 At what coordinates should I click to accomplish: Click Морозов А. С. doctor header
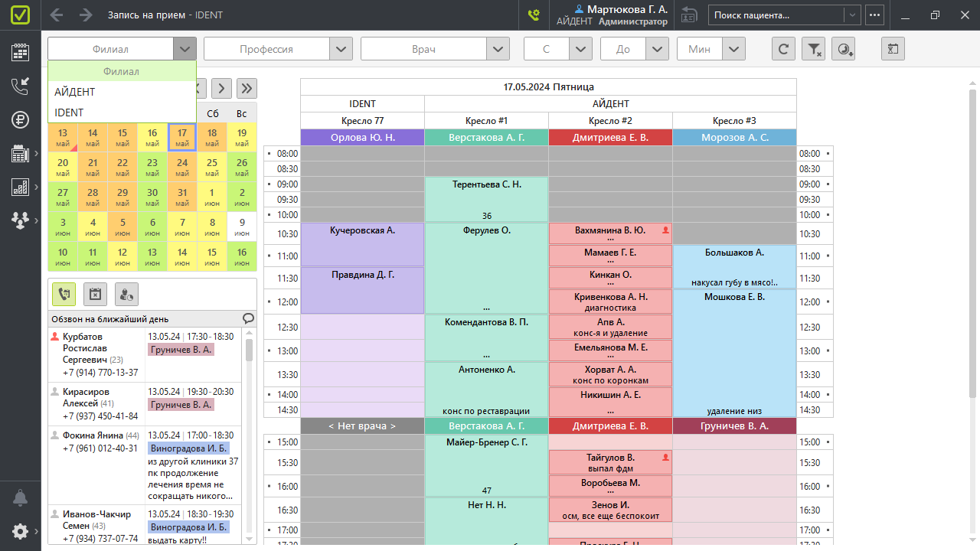pyautogui.click(x=735, y=138)
